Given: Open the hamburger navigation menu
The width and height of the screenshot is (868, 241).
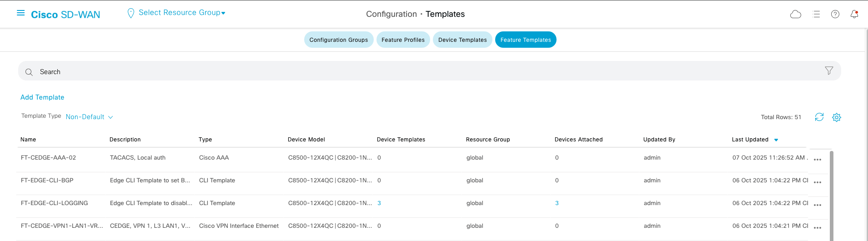Looking at the screenshot, I should click(x=20, y=13).
